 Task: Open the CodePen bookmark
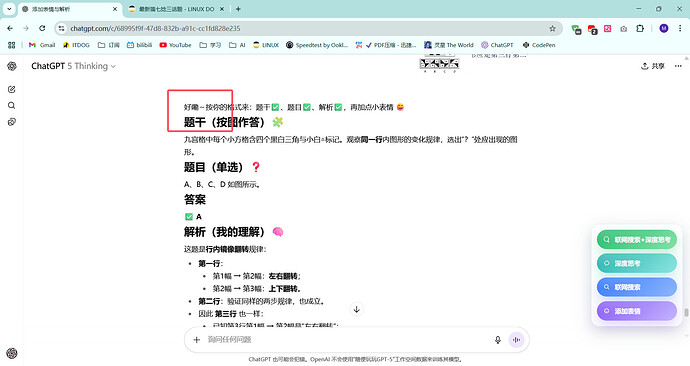coord(539,45)
